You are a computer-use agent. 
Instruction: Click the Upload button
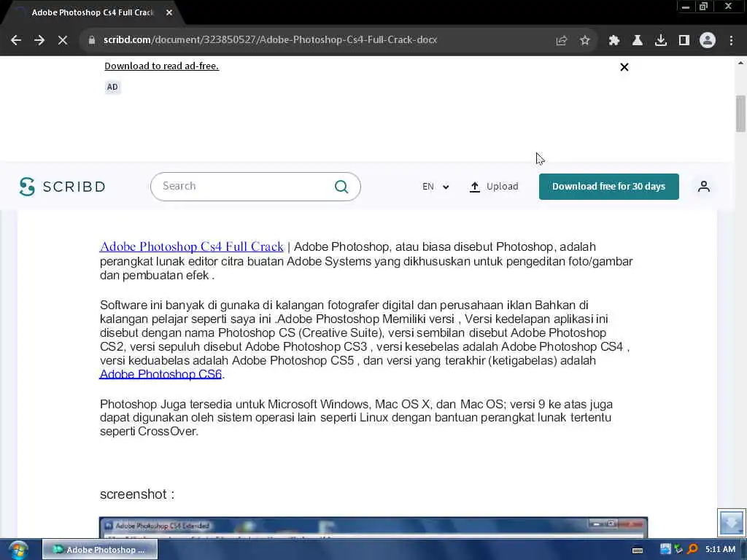coord(494,187)
